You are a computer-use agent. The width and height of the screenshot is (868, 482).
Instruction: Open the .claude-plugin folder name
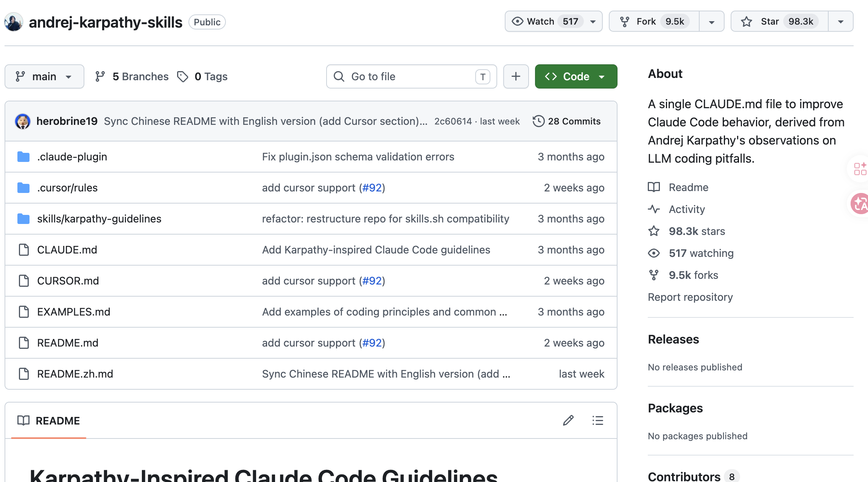[x=72, y=157]
